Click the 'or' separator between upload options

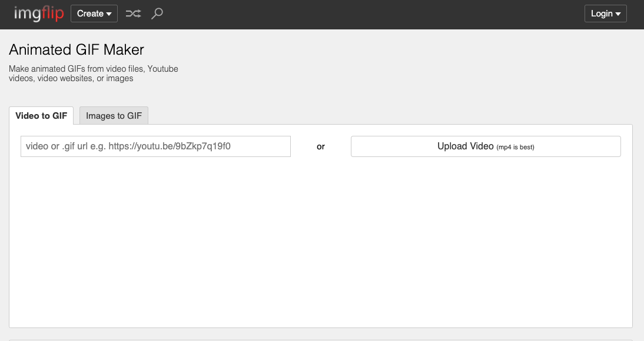click(321, 146)
